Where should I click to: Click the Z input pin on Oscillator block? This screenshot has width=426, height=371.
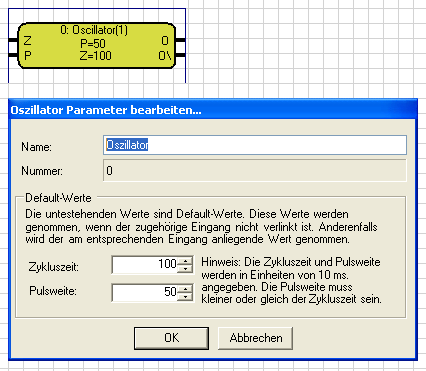coord(13,40)
